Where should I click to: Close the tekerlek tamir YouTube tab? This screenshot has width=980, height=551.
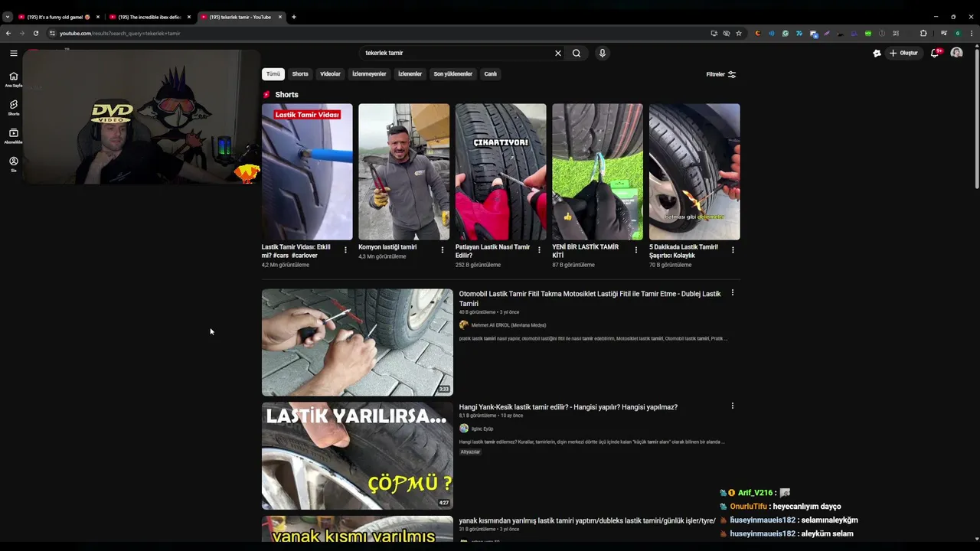(x=279, y=17)
